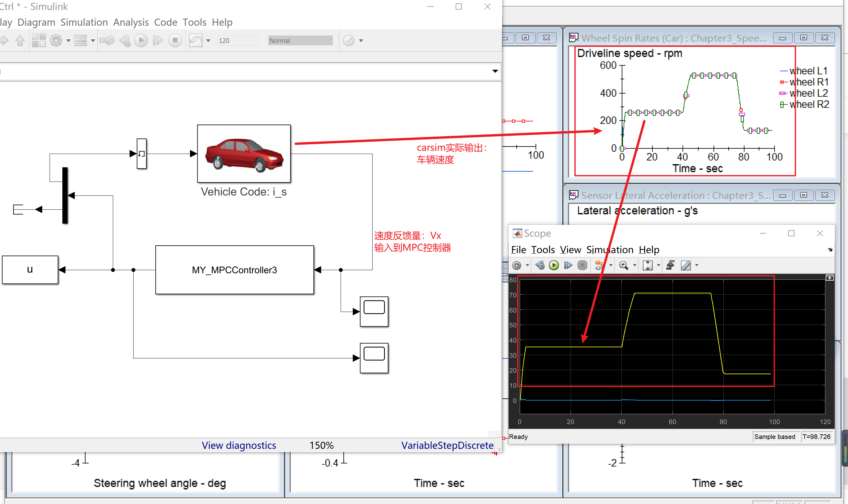Toggle Scope Cursor Measurements ruler icon
The image size is (848, 504).
(686, 265)
